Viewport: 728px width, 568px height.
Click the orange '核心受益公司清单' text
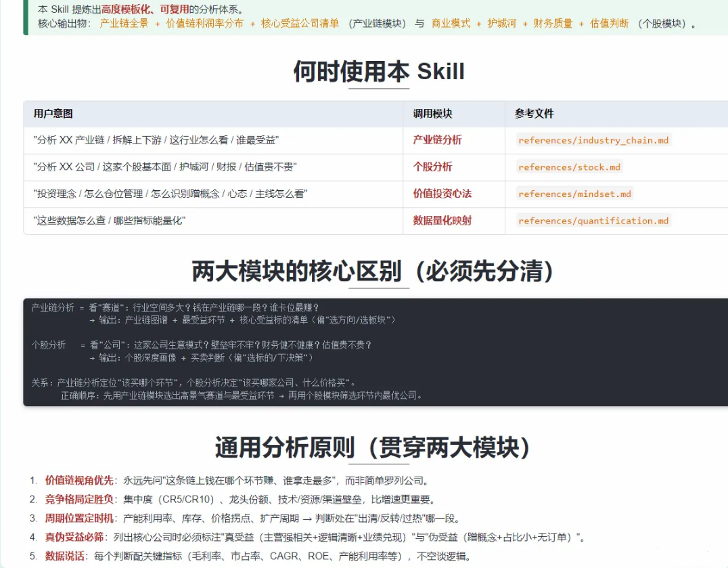point(300,24)
